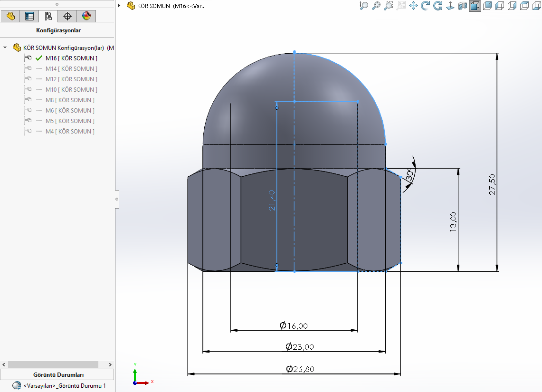This screenshot has height=392, width=542.
Task: Collapse the left panel using the edge handle
Action: pos(117,200)
